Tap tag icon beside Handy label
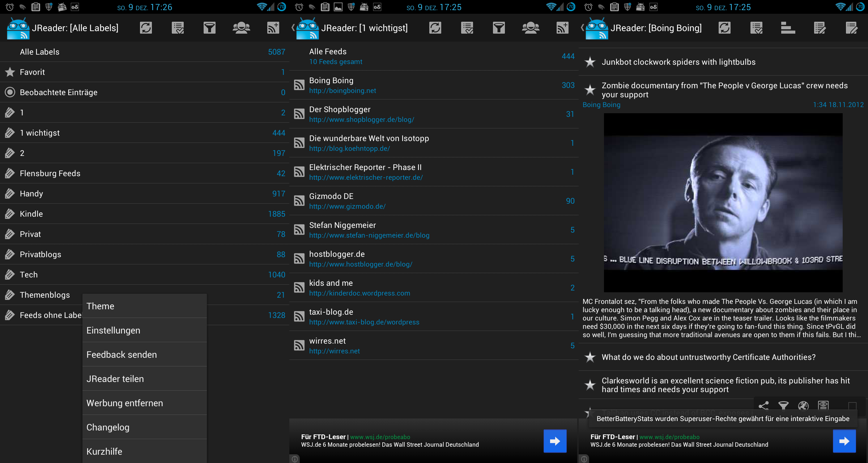 pyautogui.click(x=10, y=194)
